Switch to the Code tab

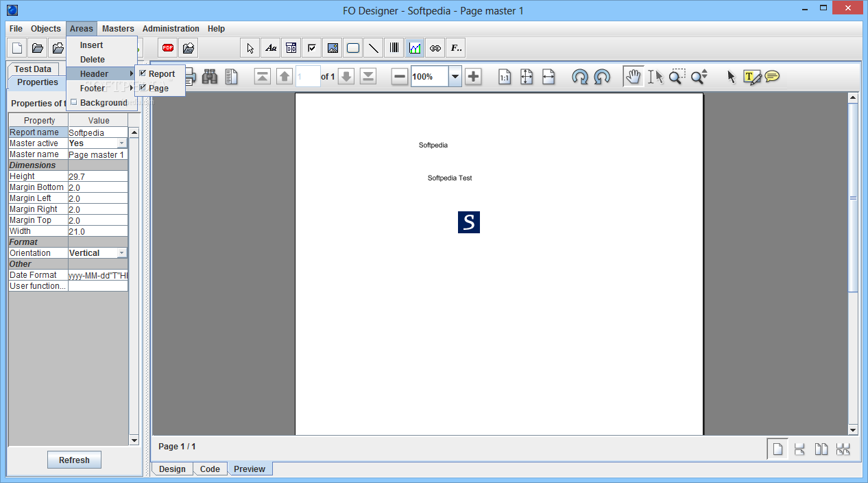pyautogui.click(x=210, y=469)
